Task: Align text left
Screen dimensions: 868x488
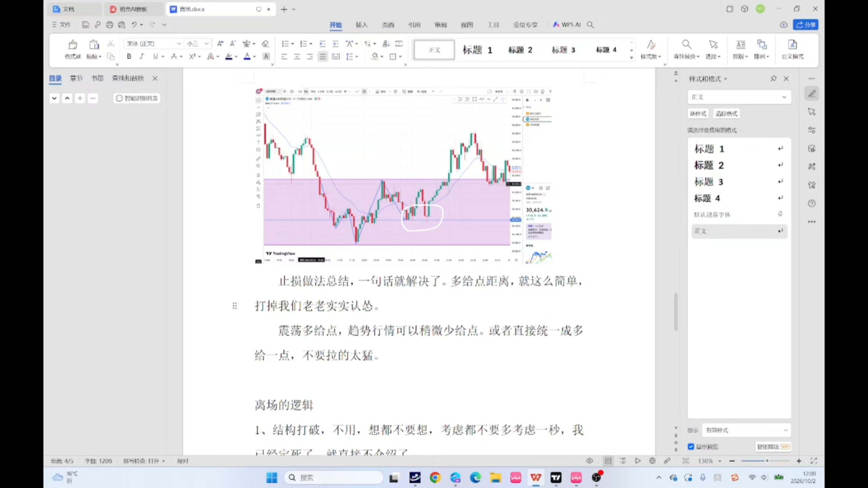Action: [x=284, y=57]
